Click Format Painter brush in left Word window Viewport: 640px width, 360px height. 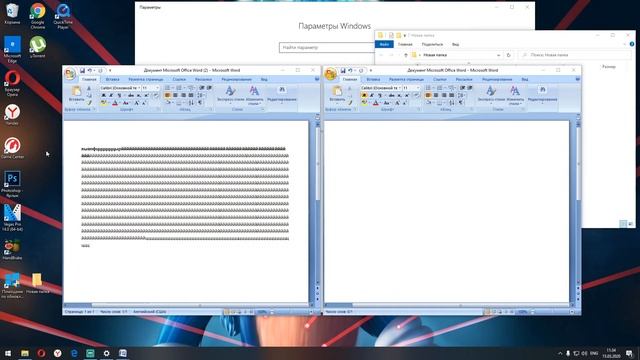(x=89, y=103)
